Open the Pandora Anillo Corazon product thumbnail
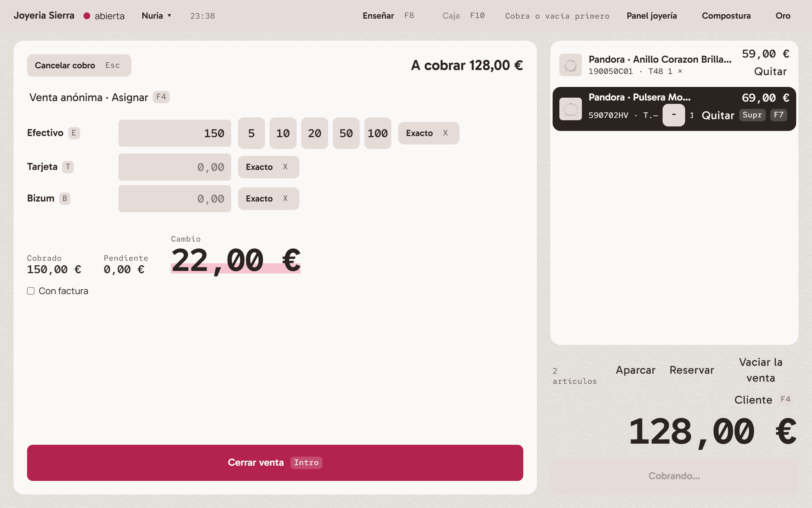This screenshot has width=812, height=508. pyautogui.click(x=570, y=65)
